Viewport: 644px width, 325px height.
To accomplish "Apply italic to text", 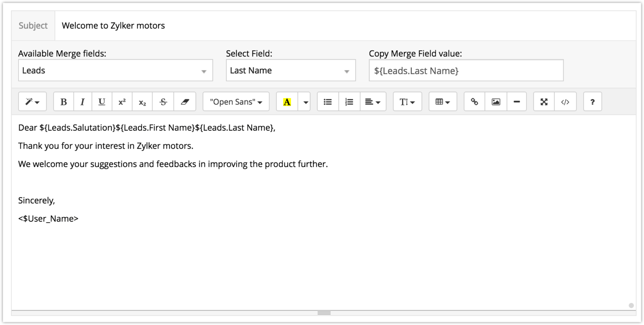I will tap(83, 102).
